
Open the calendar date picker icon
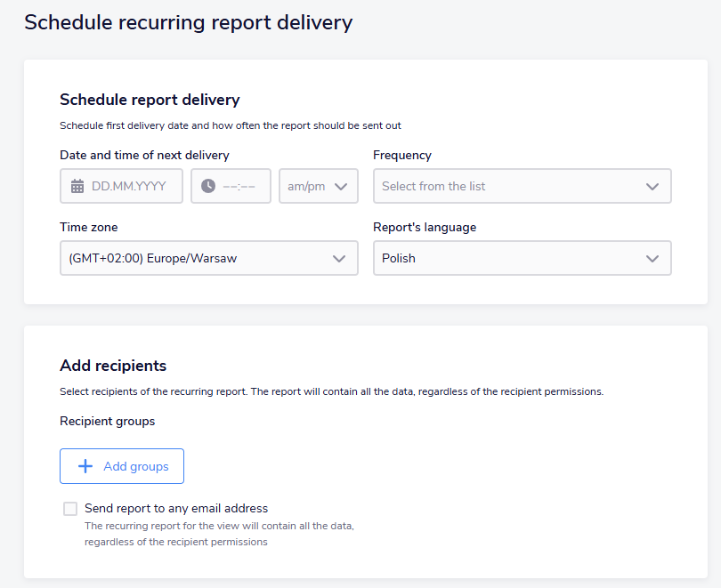tap(77, 186)
